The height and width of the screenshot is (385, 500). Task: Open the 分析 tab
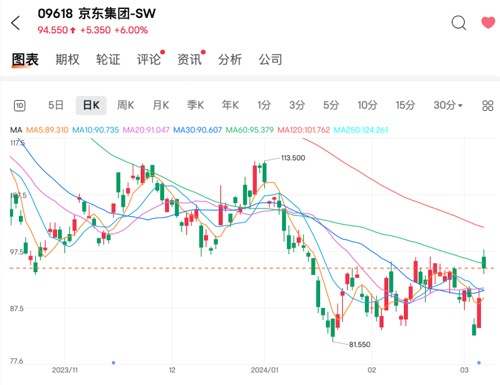(230, 60)
